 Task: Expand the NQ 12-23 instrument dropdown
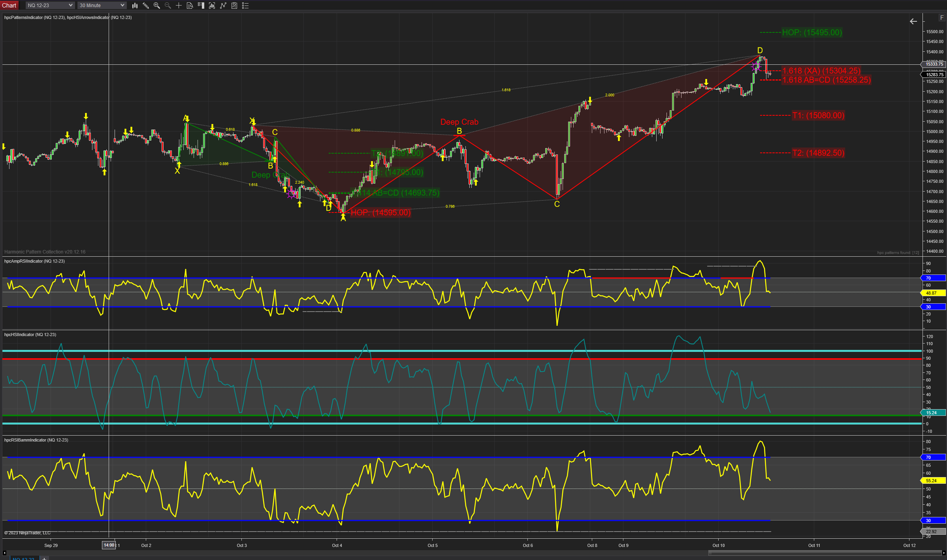click(x=70, y=6)
